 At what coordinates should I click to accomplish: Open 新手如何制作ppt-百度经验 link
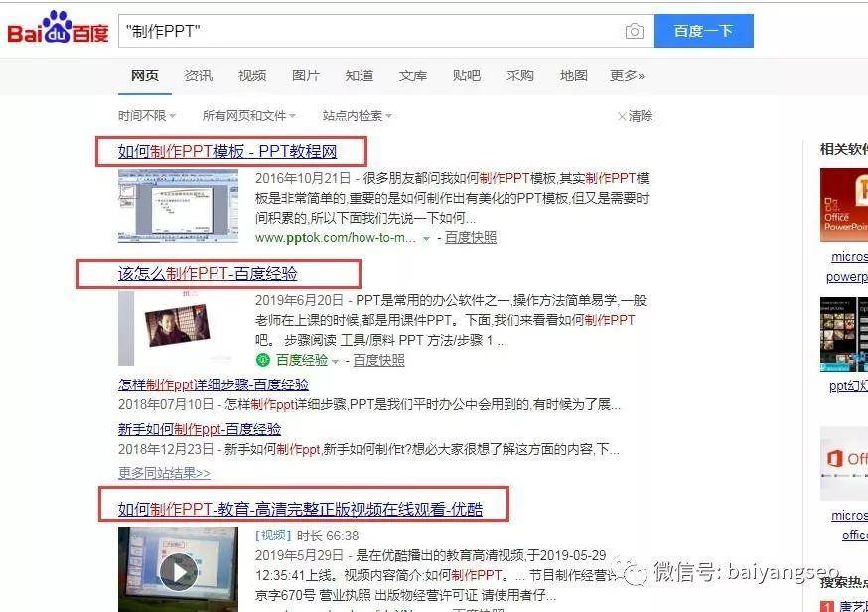[200, 429]
